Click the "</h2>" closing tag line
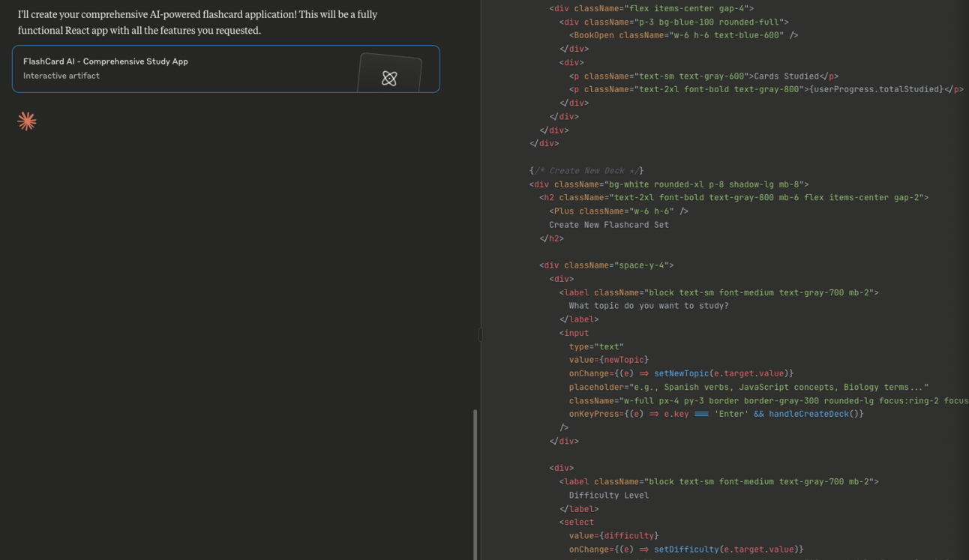The image size is (969, 560). (x=551, y=238)
